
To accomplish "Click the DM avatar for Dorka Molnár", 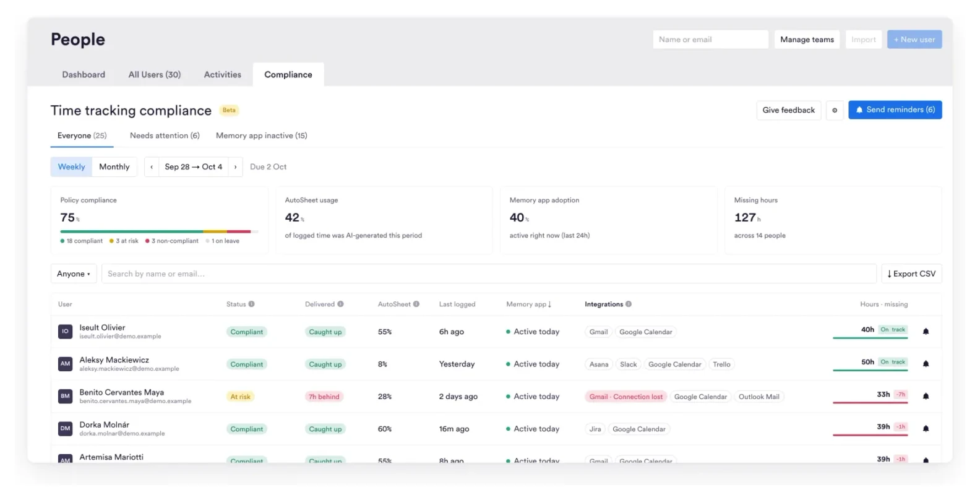I will tap(65, 428).
